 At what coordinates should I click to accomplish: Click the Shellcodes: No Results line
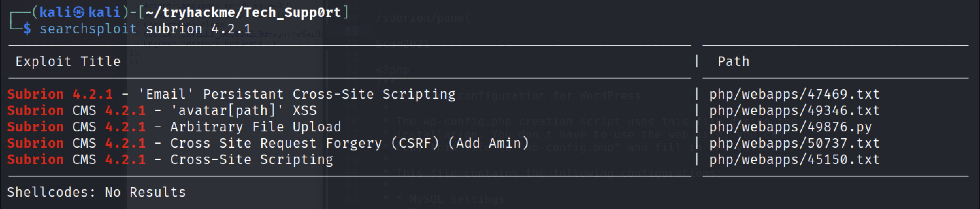click(97, 192)
